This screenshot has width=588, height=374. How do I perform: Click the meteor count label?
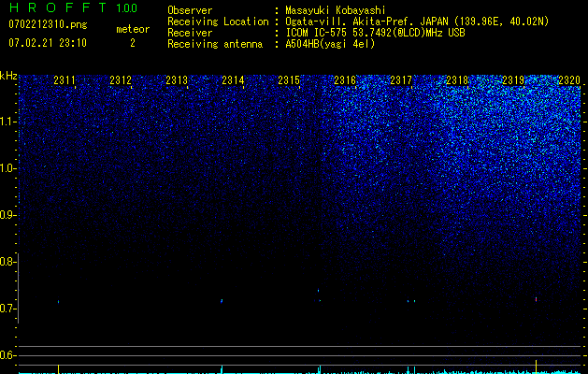[x=133, y=29]
